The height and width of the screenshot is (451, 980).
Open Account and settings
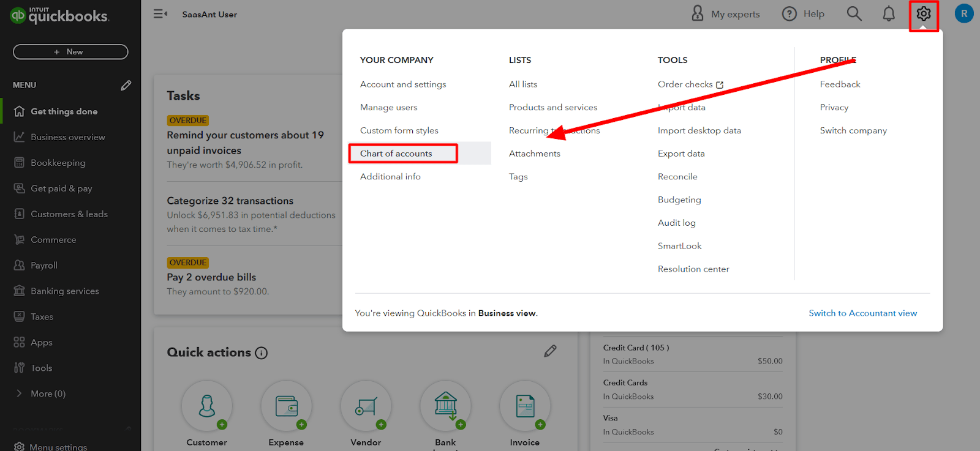(x=403, y=84)
